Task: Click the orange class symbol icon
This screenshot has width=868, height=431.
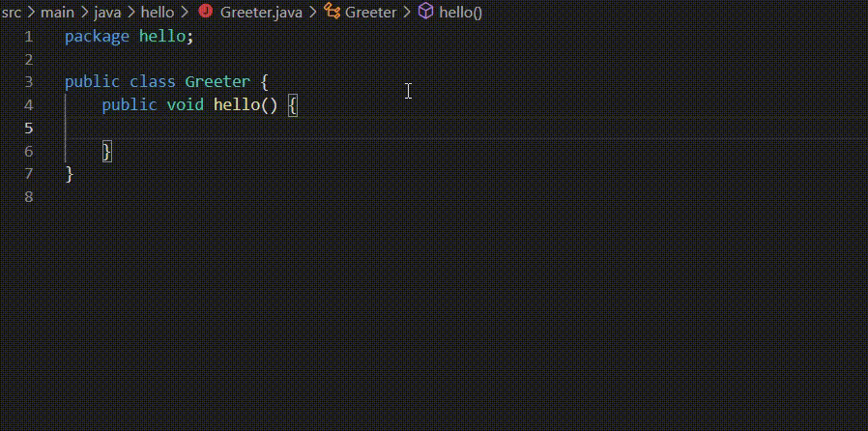Action: (x=333, y=11)
